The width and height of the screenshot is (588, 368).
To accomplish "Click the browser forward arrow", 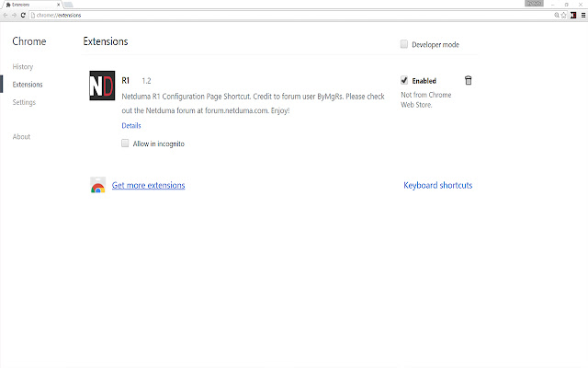I will [x=14, y=15].
